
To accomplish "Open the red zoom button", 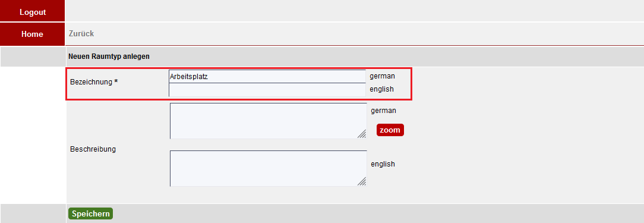I will coord(390,130).
